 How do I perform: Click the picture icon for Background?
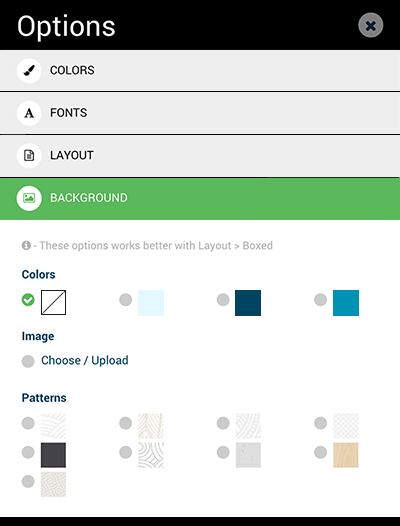(29, 198)
